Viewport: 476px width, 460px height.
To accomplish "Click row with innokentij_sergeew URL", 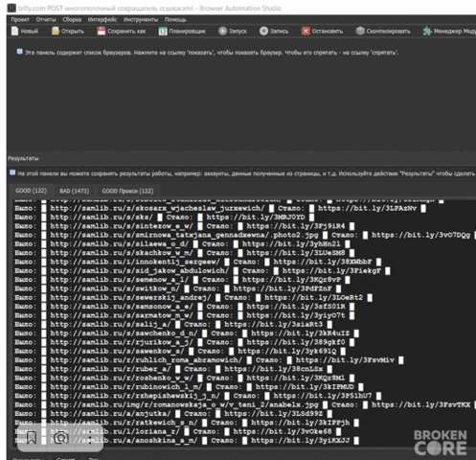I will (x=198, y=262).
